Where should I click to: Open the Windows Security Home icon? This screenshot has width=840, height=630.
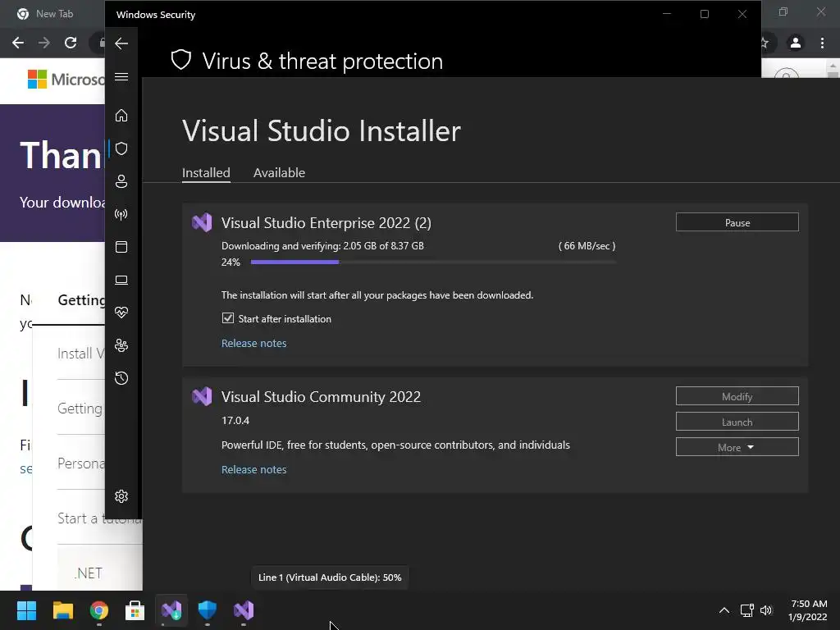121,116
